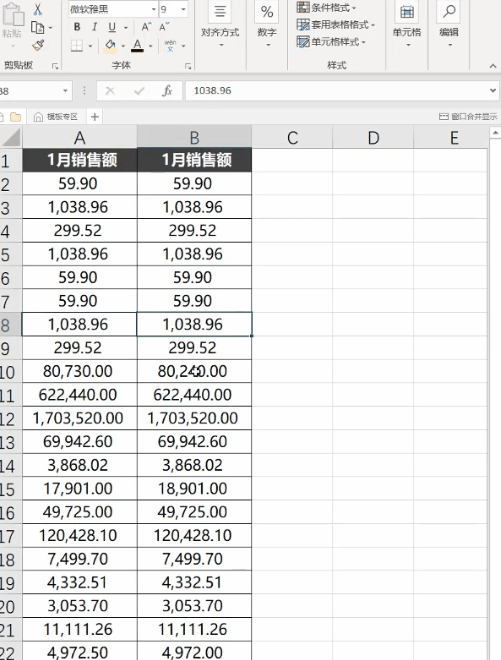Screen dimensions: 501x660
Task: Click cell B15 with 18,901.00
Action: pyautogui.click(x=194, y=488)
